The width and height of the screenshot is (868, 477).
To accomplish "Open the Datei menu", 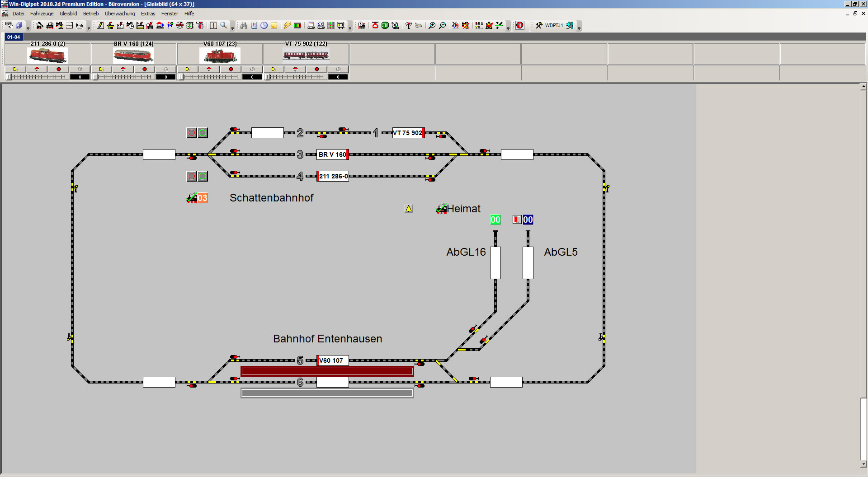I will [x=18, y=14].
